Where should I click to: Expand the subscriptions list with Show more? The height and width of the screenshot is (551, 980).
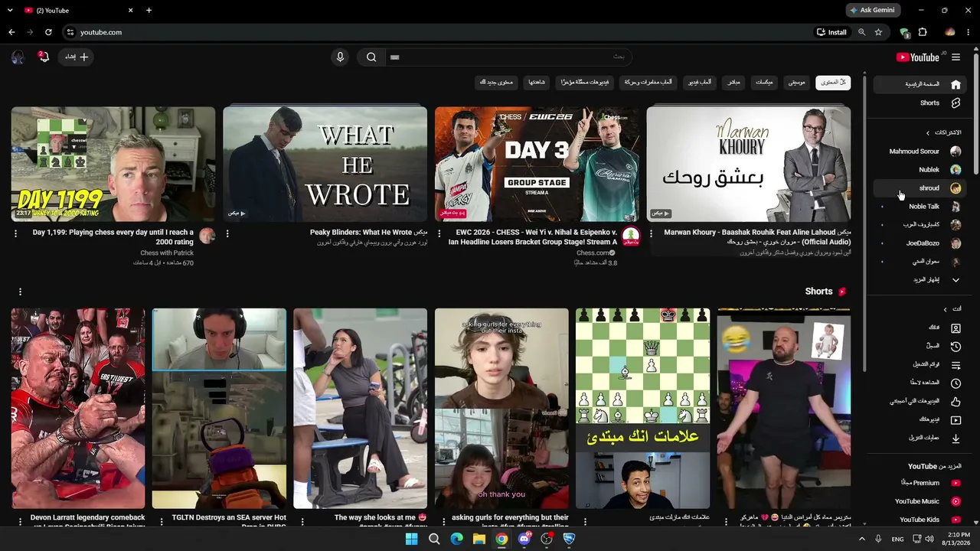921,280
